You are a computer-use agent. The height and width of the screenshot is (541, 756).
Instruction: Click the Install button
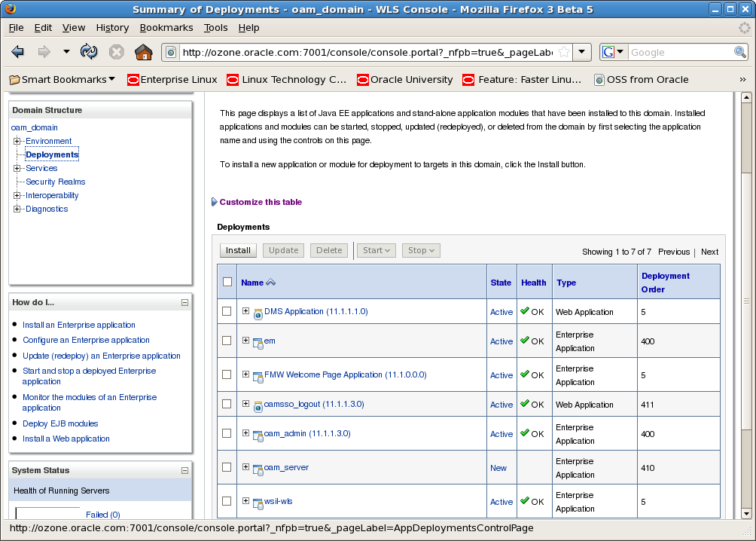(x=237, y=250)
